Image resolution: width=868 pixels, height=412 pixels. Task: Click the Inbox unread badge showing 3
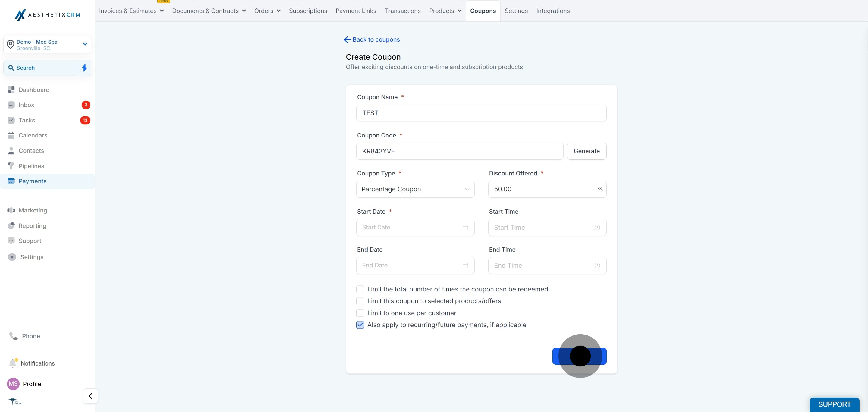click(x=86, y=105)
